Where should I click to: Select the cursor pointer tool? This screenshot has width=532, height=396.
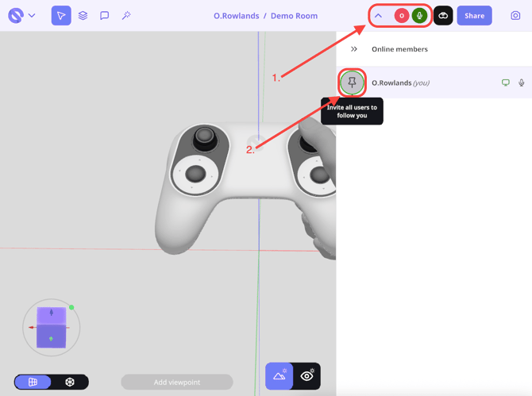[61, 16]
